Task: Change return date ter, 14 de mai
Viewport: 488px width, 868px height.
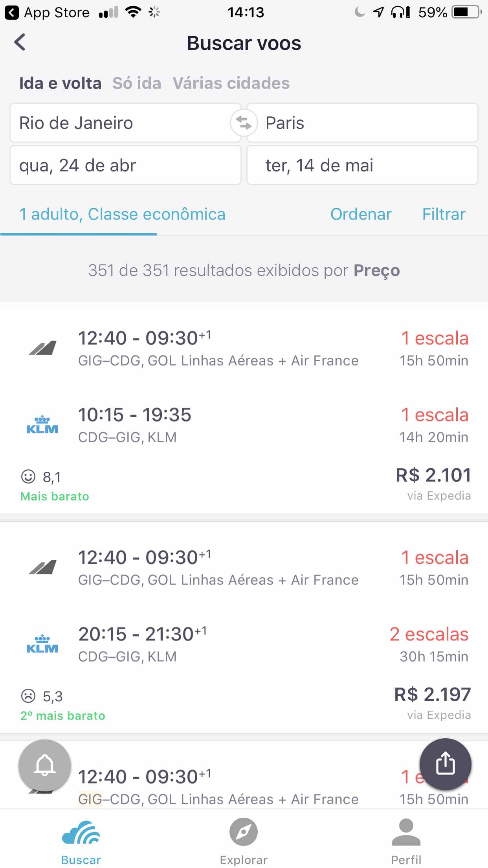Action: pos(362,165)
